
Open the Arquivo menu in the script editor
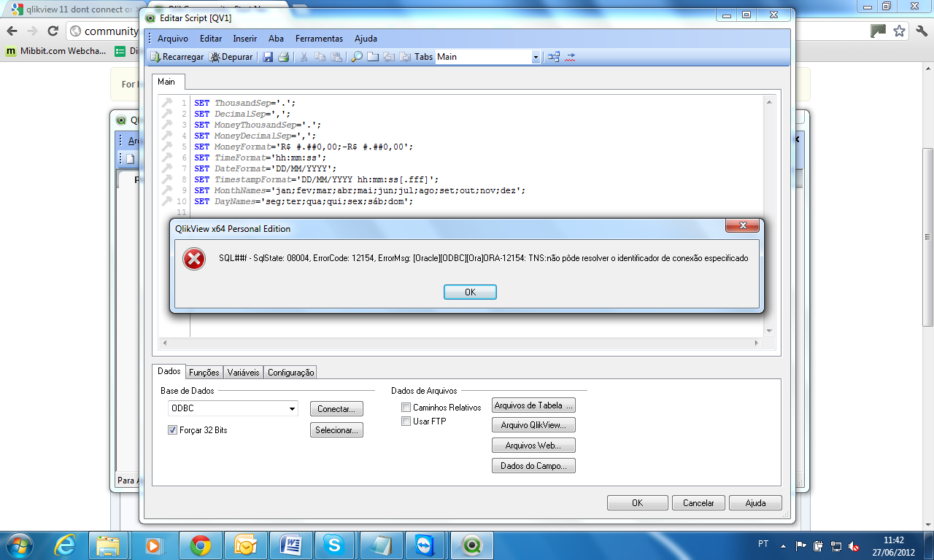point(173,39)
